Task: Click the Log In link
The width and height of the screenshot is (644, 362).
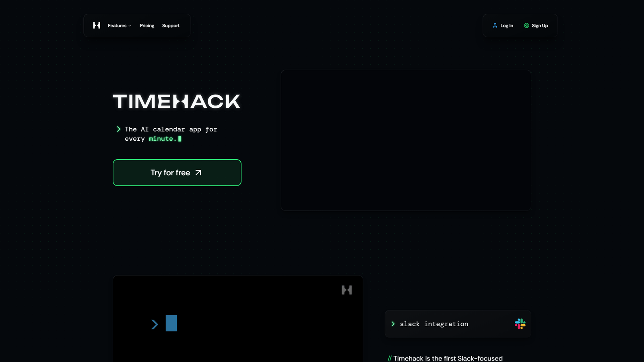Action: (x=506, y=25)
